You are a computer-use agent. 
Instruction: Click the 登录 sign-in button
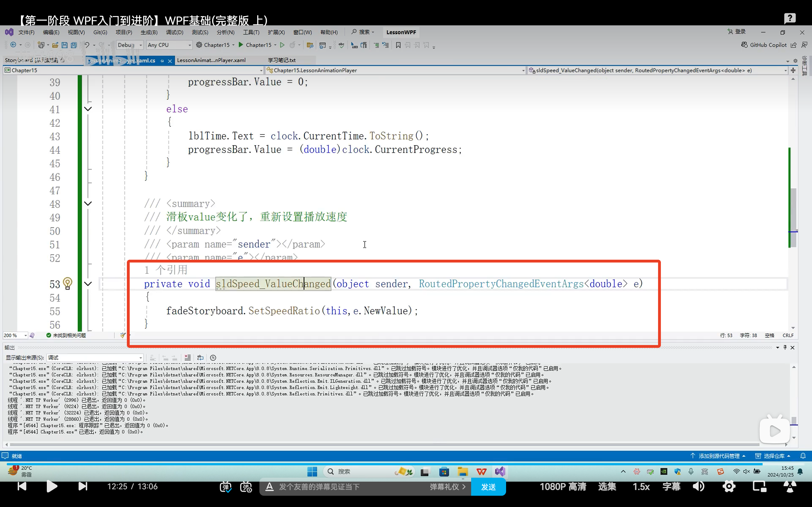point(737,32)
